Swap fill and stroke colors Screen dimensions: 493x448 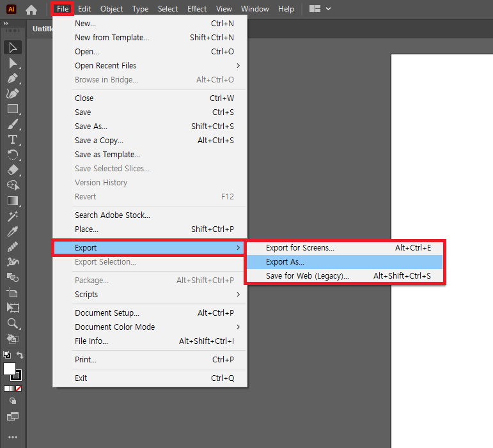point(20,355)
